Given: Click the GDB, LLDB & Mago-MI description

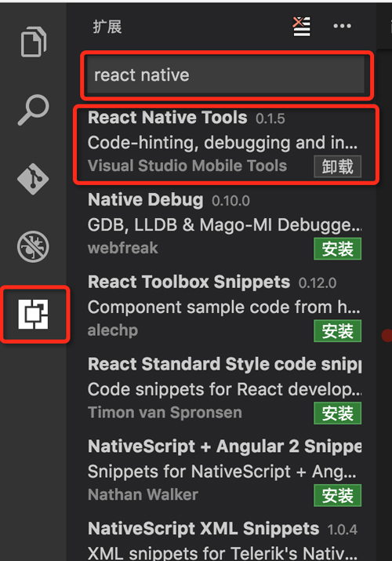Looking at the screenshot, I should (x=224, y=225).
